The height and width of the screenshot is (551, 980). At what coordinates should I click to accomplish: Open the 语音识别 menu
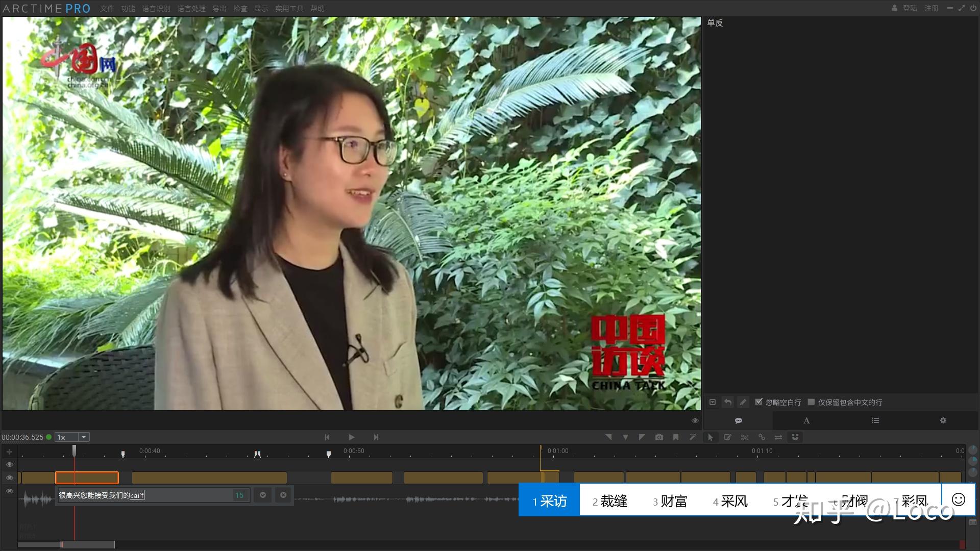[156, 9]
